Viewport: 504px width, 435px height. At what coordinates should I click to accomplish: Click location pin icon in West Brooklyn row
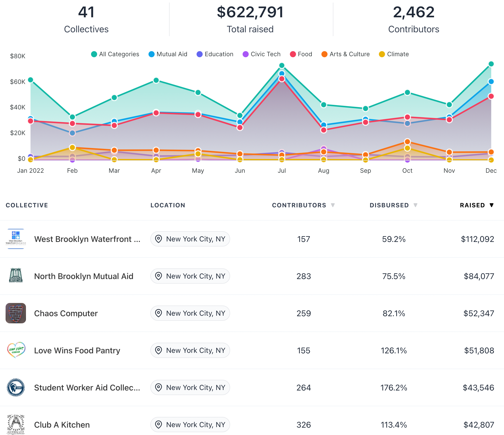(x=158, y=239)
